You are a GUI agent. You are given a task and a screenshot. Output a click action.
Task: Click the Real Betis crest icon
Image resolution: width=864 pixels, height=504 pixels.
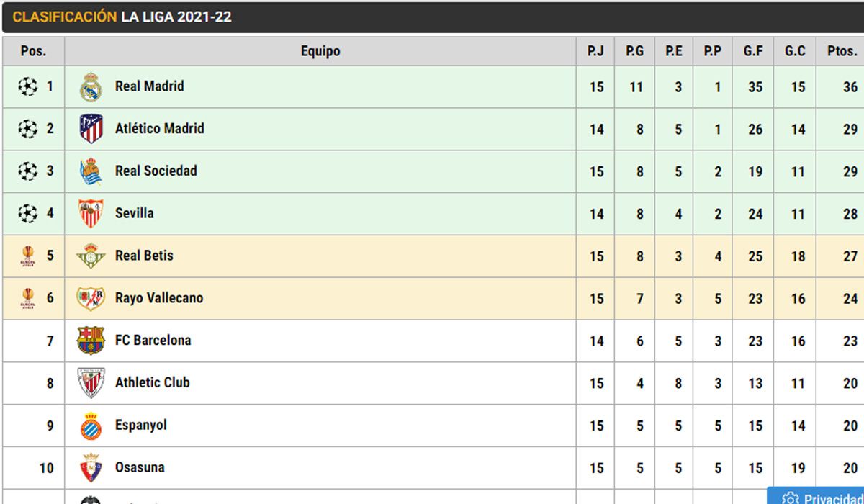(91, 256)
